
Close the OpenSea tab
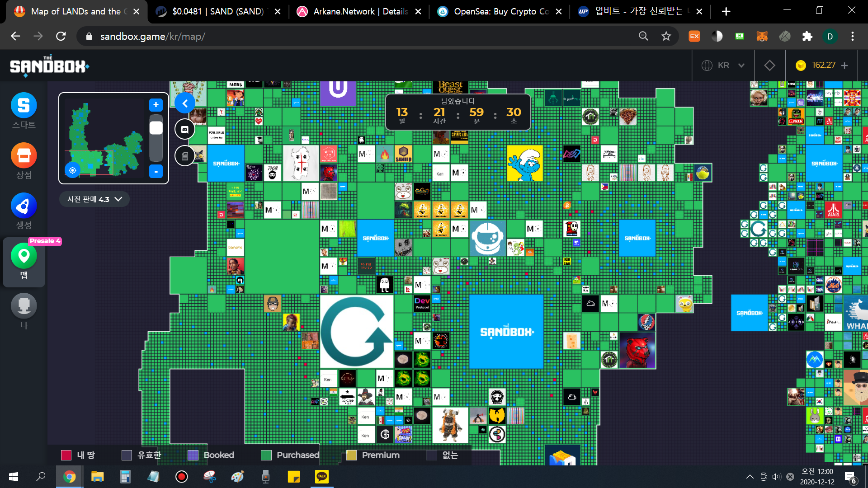(559, 12)
